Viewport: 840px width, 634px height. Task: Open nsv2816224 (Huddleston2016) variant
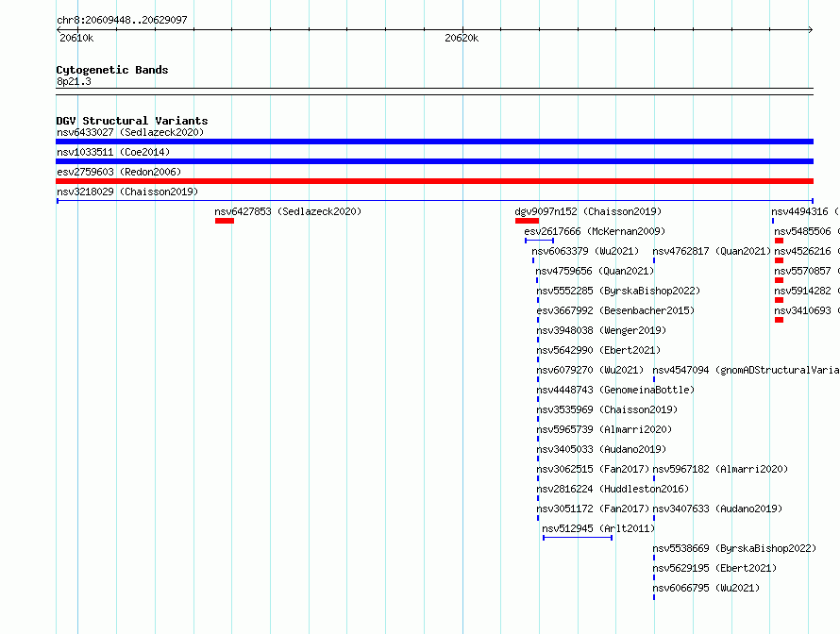point(613,489)
